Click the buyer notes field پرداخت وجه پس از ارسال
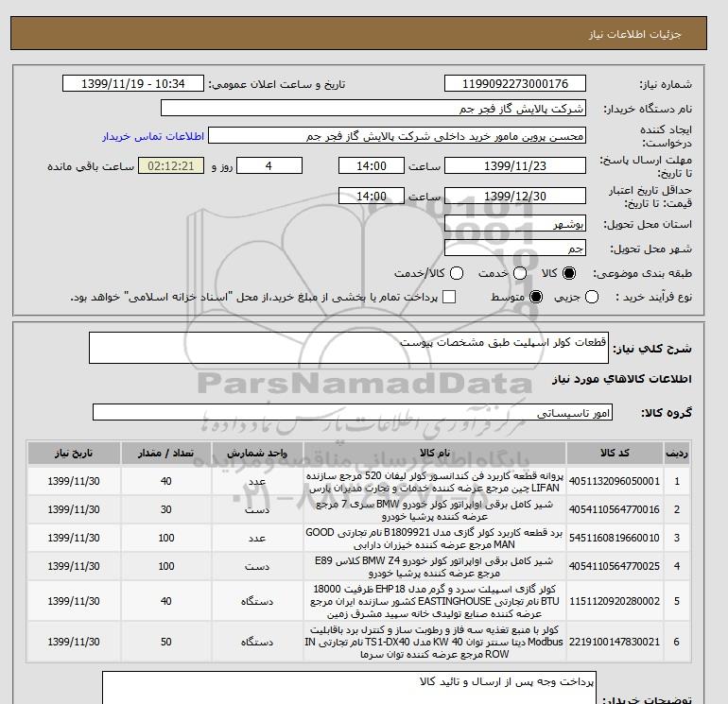 (x=349, y=687)
